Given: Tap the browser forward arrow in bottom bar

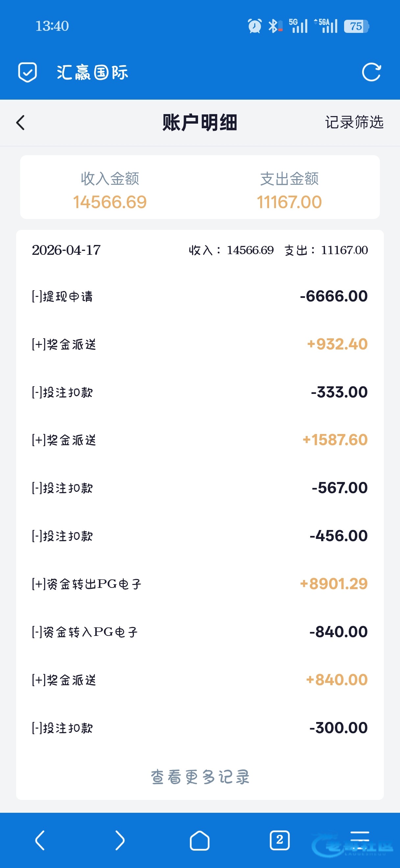Looking at the screenshot, I should [120, 840].
